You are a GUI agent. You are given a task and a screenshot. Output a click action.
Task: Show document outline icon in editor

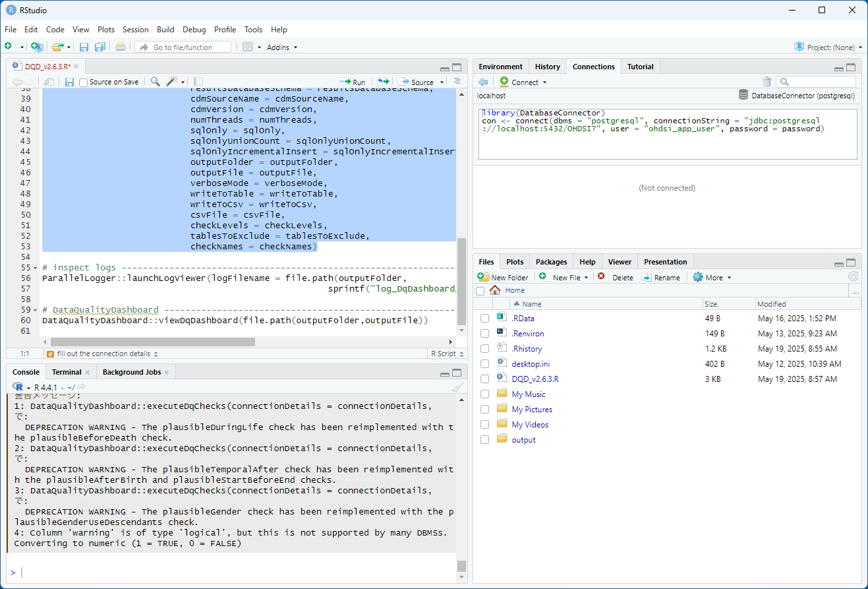(457, 82)
